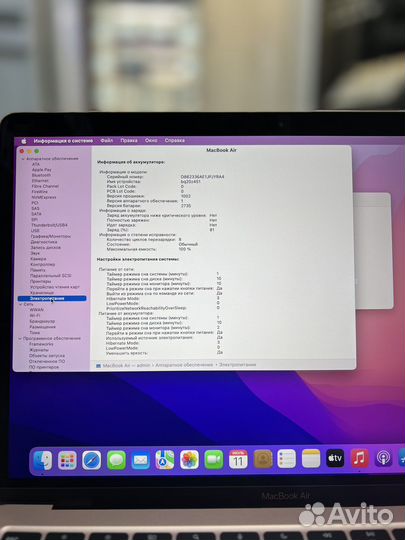Collapse the Аппаратное обеспечение section
Screen dimensions: 405x540
pos(23,159)
